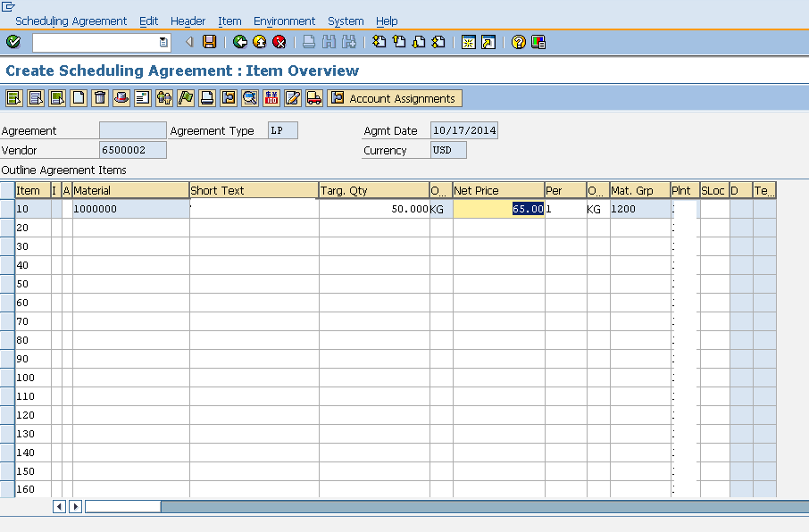The image size is (809, 532).
Task: Open the Edit menu
Action: tap(148, 21)
